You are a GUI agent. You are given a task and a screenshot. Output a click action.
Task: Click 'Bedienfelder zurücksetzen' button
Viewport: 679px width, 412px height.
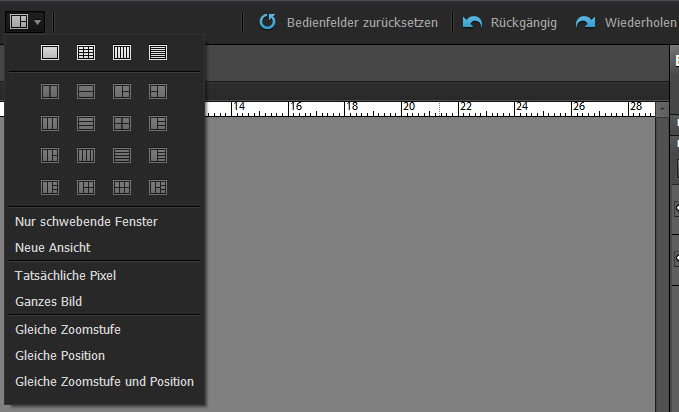(x=349, y=22)
